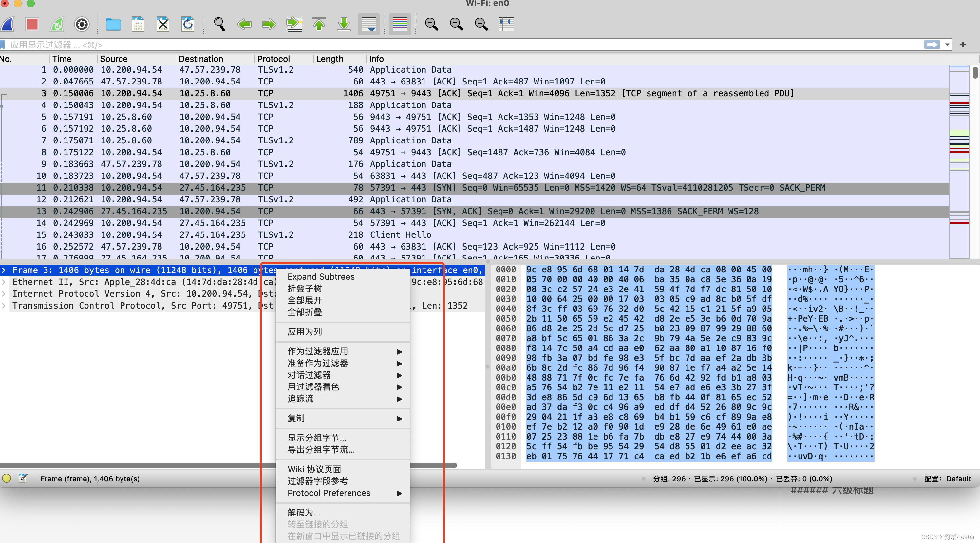This screenshot has height=543, width=980.
Task: Go to next packet with right green arrow
Action: [x=269, y=24]
